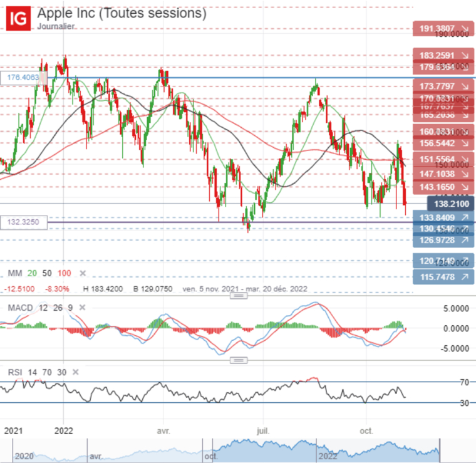Click the IG logo
The image size is (476, 463).
(x=18, y=19)
